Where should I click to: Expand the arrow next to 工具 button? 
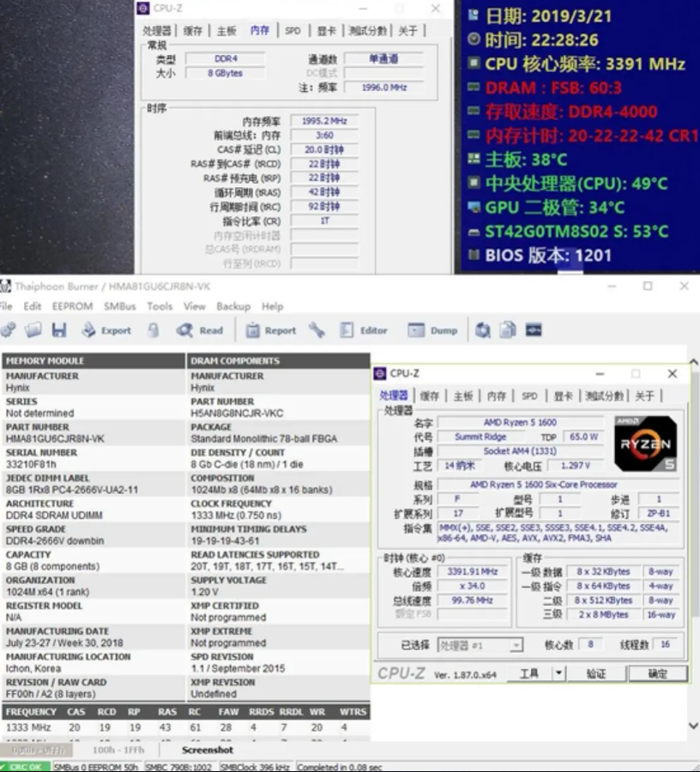[x=558, y=673]
